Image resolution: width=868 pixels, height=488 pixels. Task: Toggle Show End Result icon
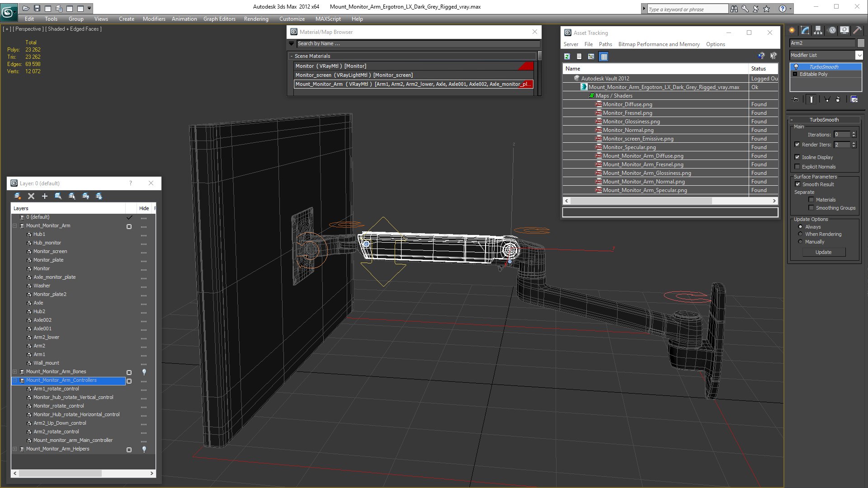(811, 99)
